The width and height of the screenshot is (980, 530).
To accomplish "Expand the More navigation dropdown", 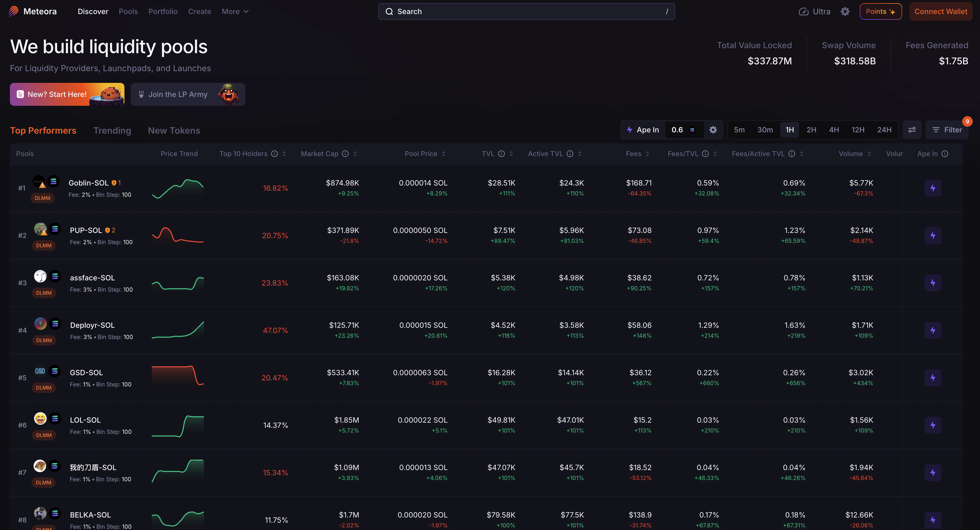I will point(235,11).
